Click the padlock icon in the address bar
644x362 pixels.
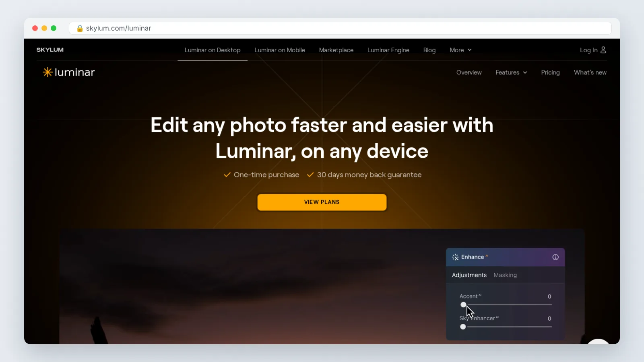(x=80, y=28)
